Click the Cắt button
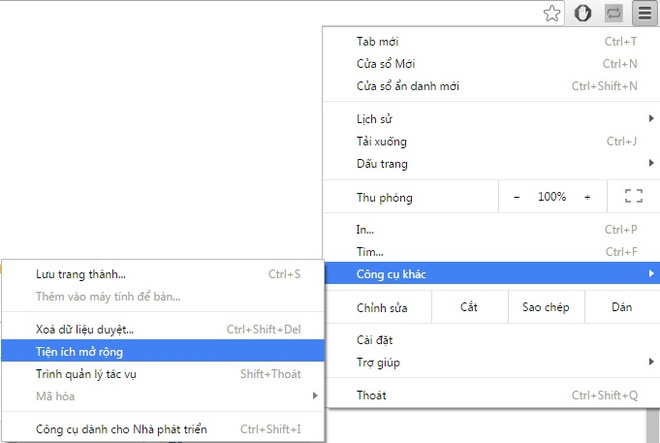 pyautogui.click(x=469, y=307)
